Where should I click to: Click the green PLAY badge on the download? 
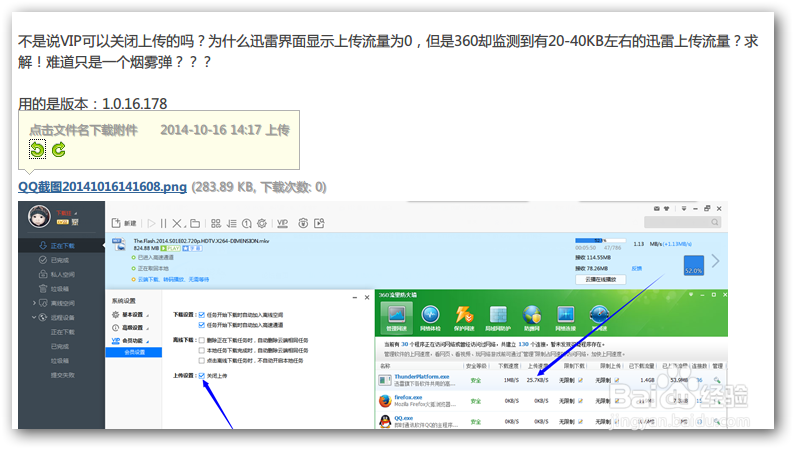[x=171, y=249]
